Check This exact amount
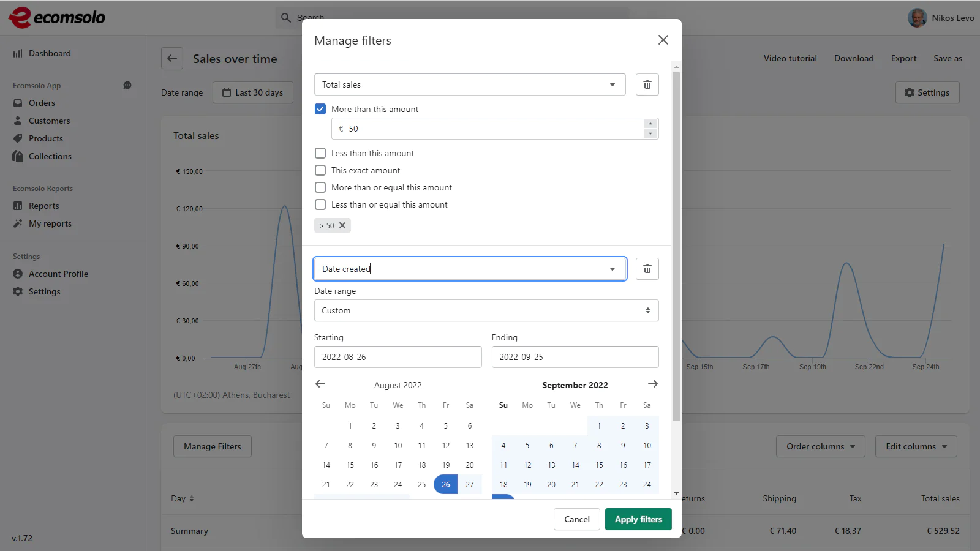Image resolution: width=980 pixels, height=551 pixels. (x=320, y=170)
